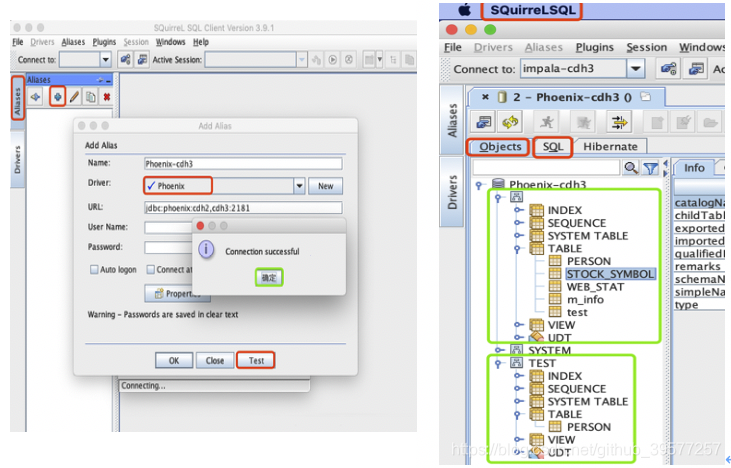Screen dimensions: 731x468
Task: Click the small icon after Phoenix-cdh3 () tab title
Action: [x=646, y=96]
